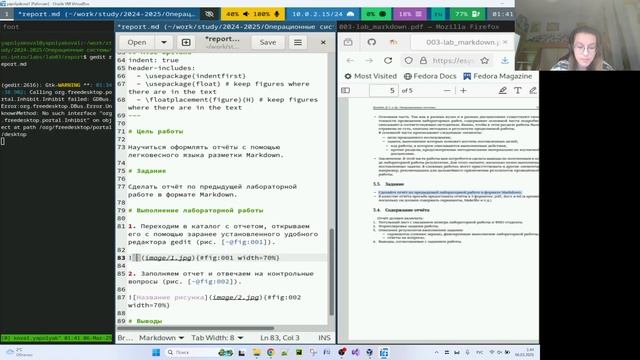The width and height of the screenshot is (640, 360).
Task: Open gedit's hamburger menu
Action: [x=298, y=42]
